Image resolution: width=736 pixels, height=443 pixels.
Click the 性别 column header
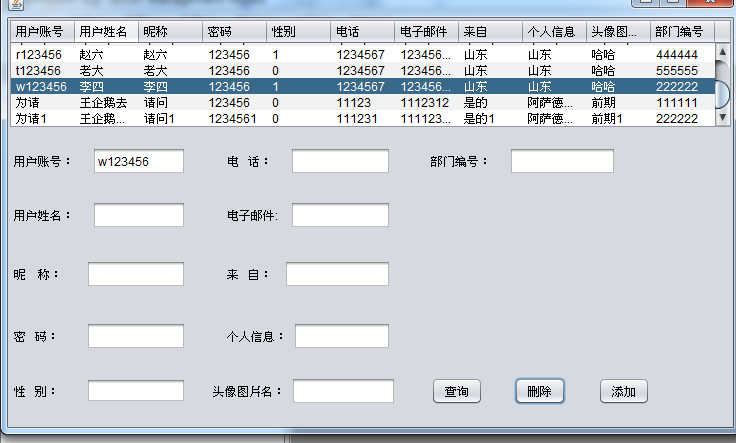point(298,32)
